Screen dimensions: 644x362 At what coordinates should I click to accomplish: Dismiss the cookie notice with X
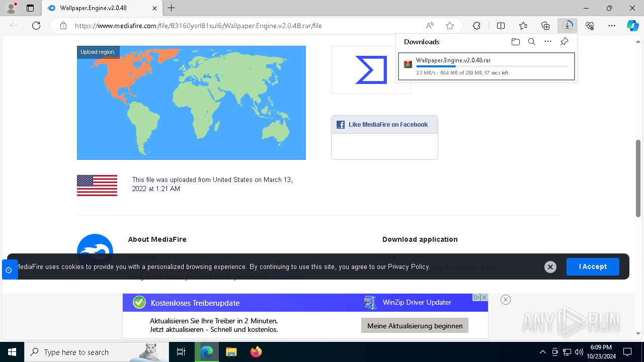[x=550, y=267]
